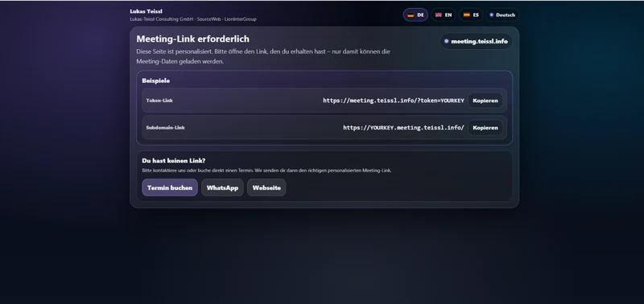Click the Meeting-Link erforderlich heading
The width and height of the screenshot is (644, 304).
(x=192, y=39)
